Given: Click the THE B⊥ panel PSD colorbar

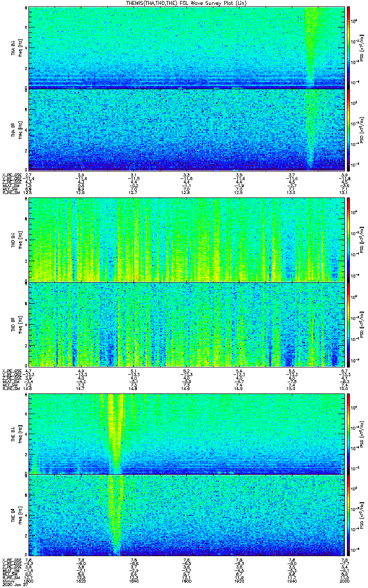Looking at the screenshot, I should pyautogui.click(x=348, y=434).
